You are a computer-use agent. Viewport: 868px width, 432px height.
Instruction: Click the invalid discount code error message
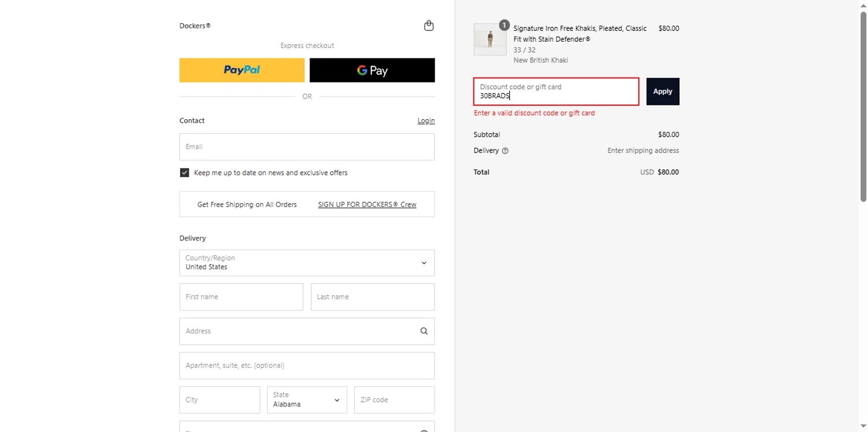coord(534,113)
